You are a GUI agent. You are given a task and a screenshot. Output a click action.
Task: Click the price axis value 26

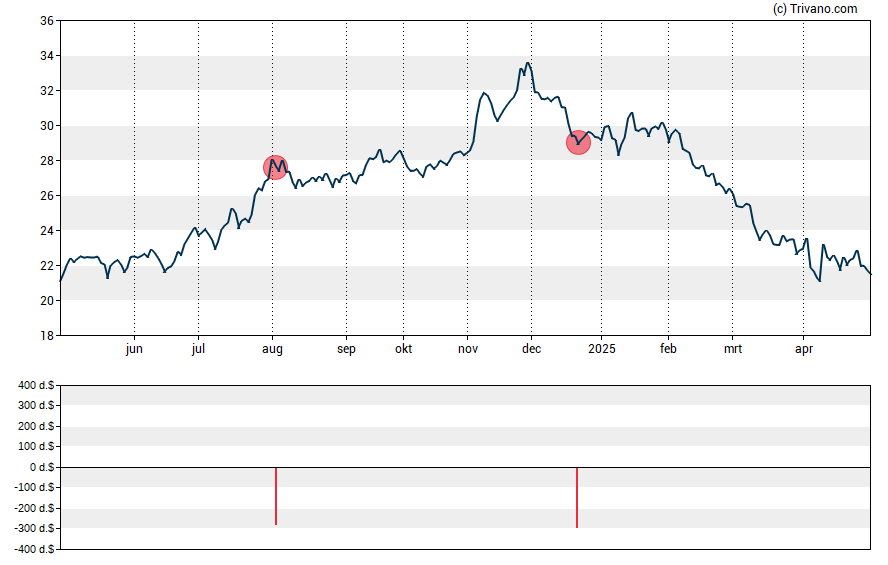47,196
